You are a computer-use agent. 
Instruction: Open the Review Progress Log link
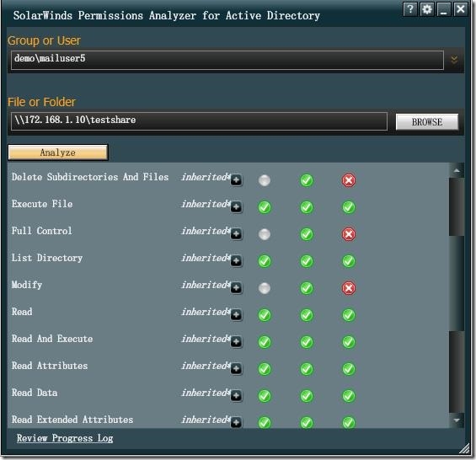click(65, 438)
